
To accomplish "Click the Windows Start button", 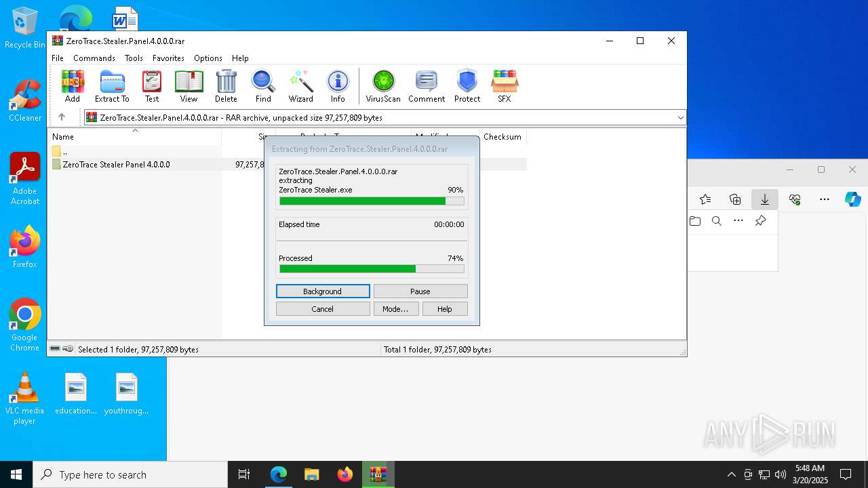I will [x=16, y=474].
